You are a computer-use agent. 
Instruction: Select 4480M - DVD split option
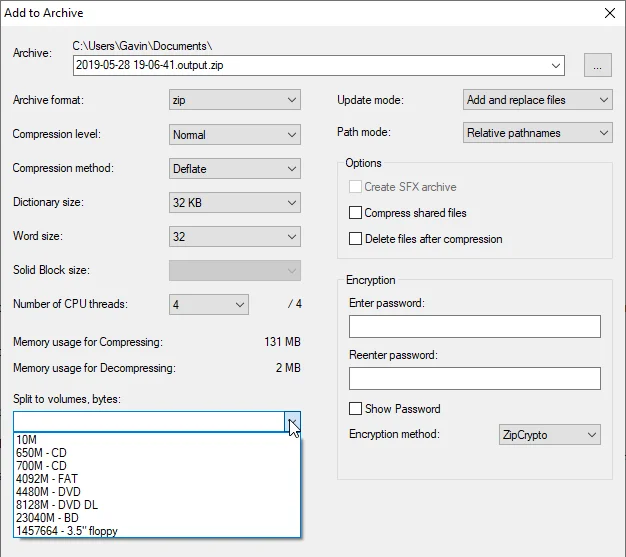click(x=156, y=492)
